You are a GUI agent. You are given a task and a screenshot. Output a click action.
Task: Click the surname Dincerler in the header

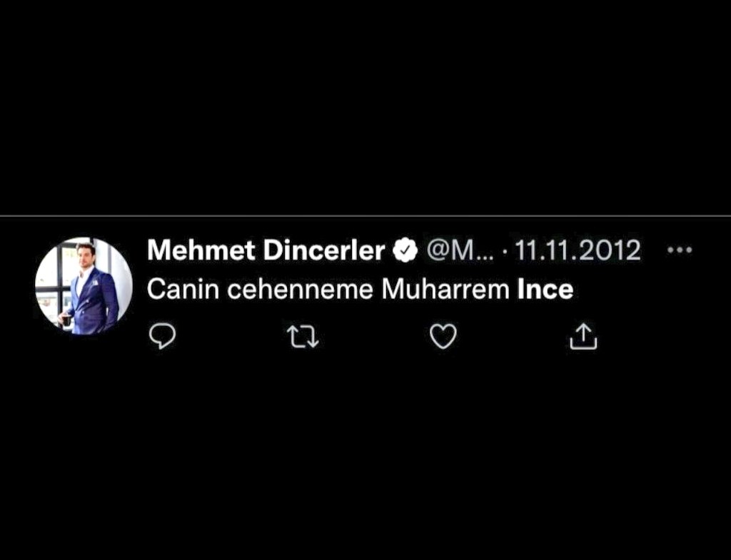(324, 250)
